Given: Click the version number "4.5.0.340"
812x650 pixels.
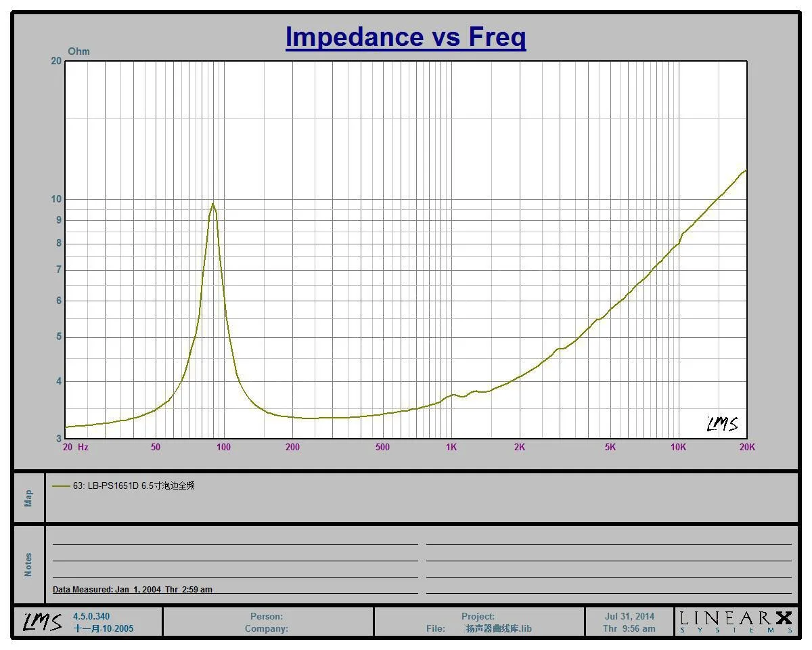Looking at the screenshot, I should tap(91, 617).
